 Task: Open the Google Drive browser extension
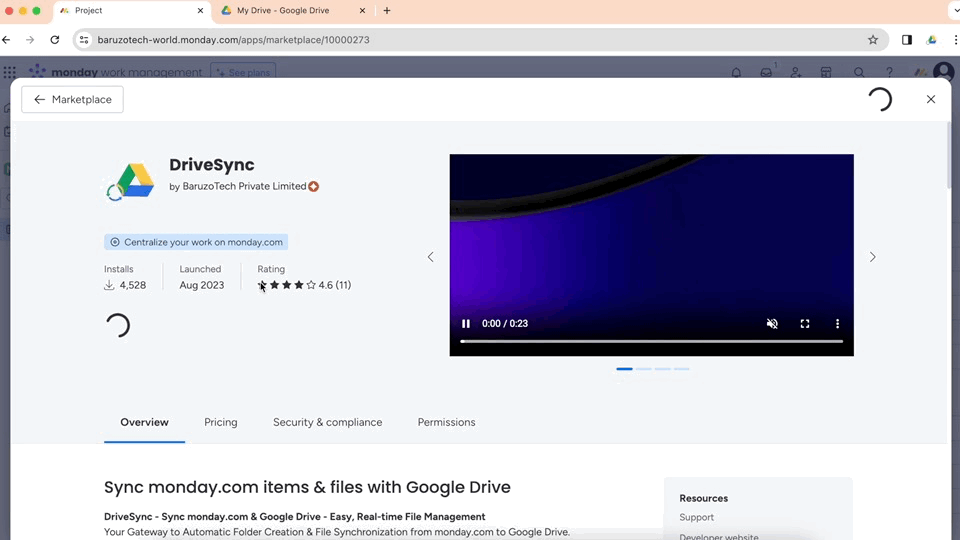coord(931,40)
